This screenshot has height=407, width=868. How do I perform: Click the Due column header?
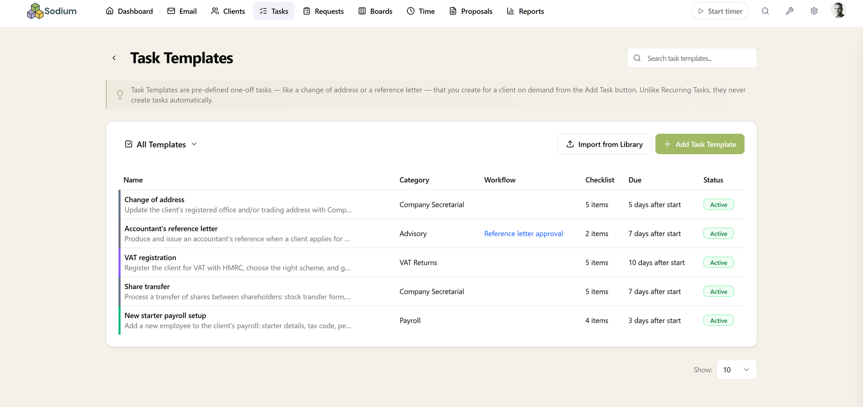[x=635, y=180]
